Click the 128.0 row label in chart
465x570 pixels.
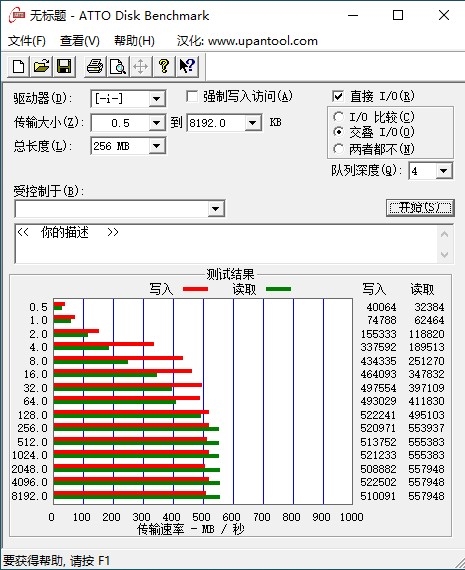click(32, 415)
